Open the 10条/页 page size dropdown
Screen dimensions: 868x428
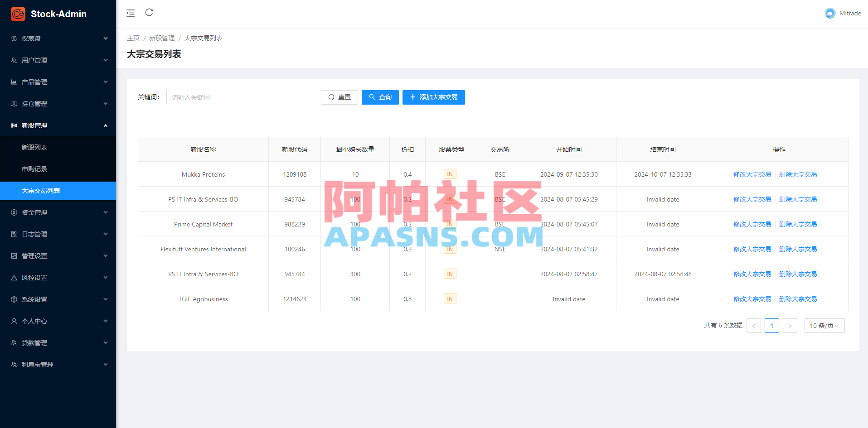[824, 325]
